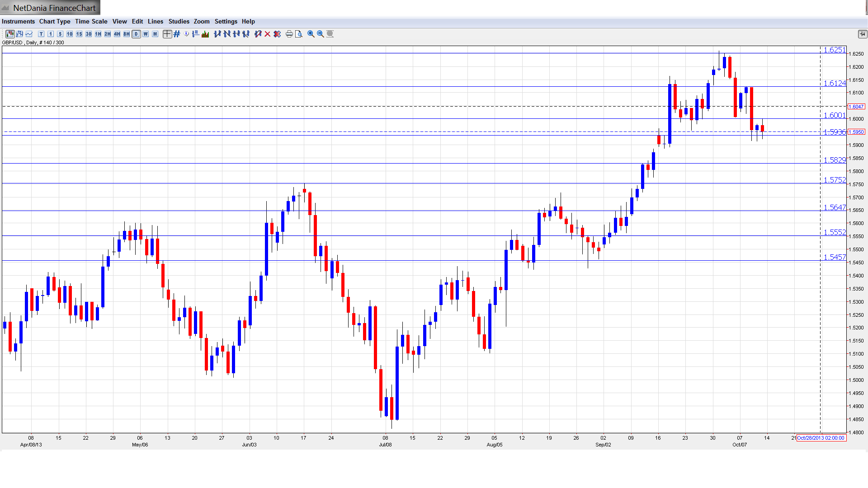Select the Daily (D) time scale
The image size is (868, 488).
point(136,34)
